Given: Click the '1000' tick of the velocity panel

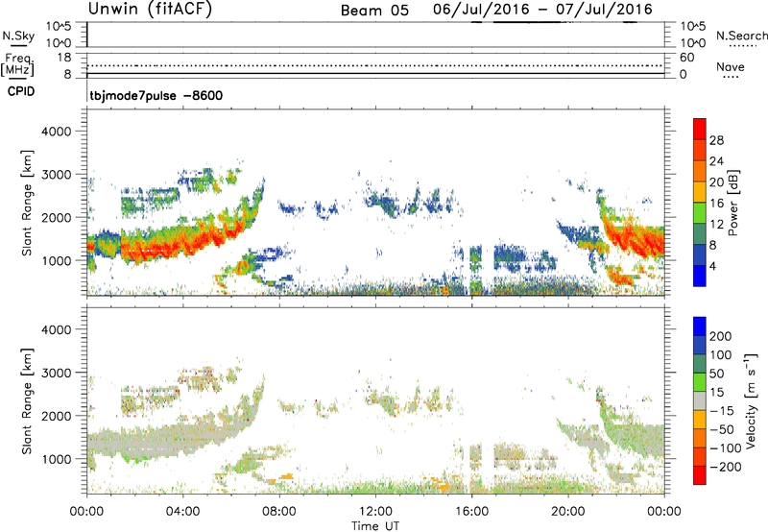Looking at the screenshot, I should click(x=56, y=459).
